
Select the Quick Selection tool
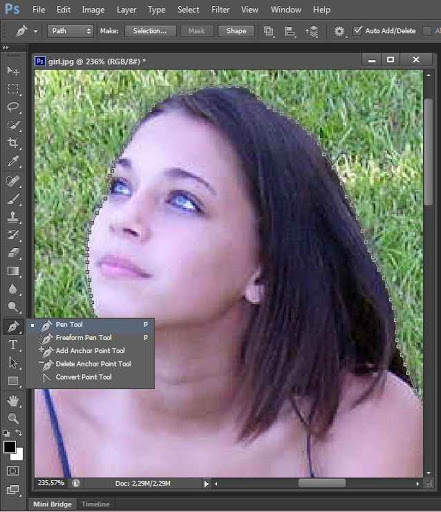coord(13,125)
